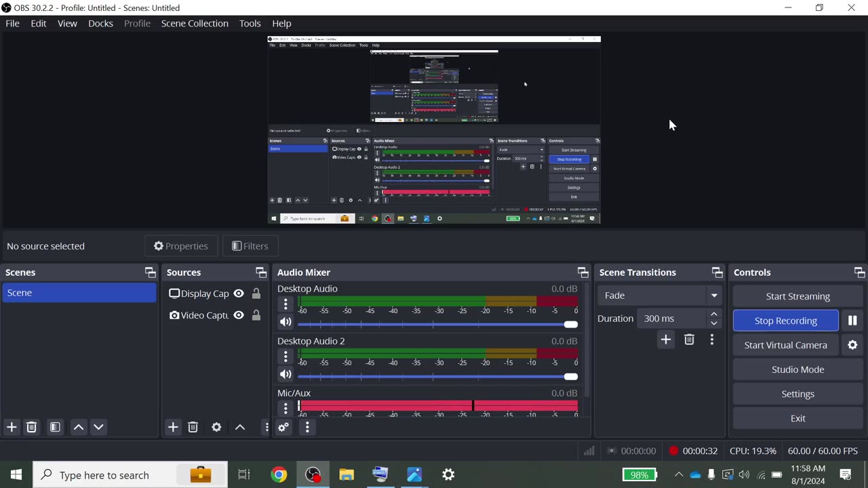The height and width of the screenshot is (488, 868).
Task: Open the Tools menu
Action: tap(250, 23)
